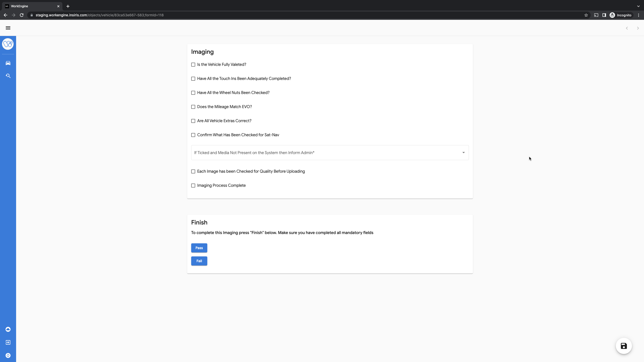Click the cloud icon in sidebar

8,329
